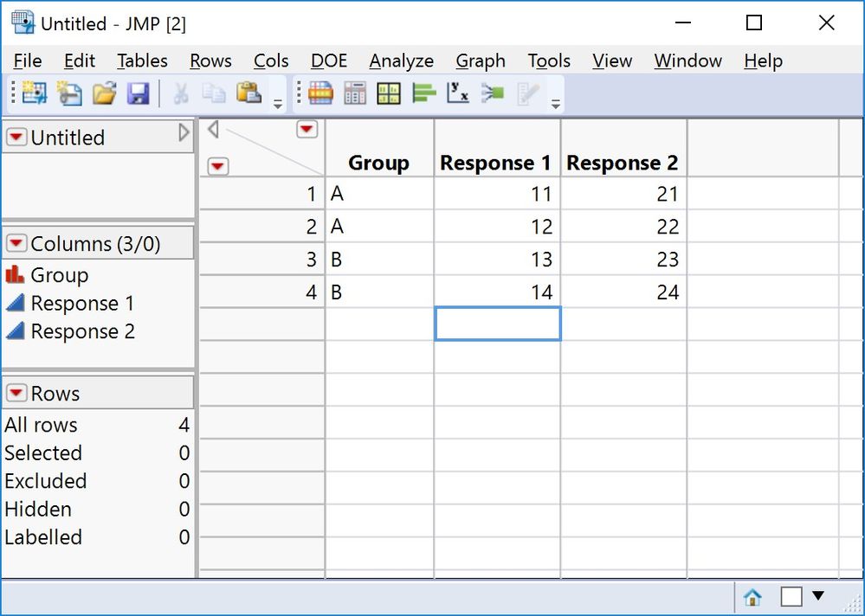Click the empty Response 1 cell in row 5
The image size is (865, 616).
(497, 324)
